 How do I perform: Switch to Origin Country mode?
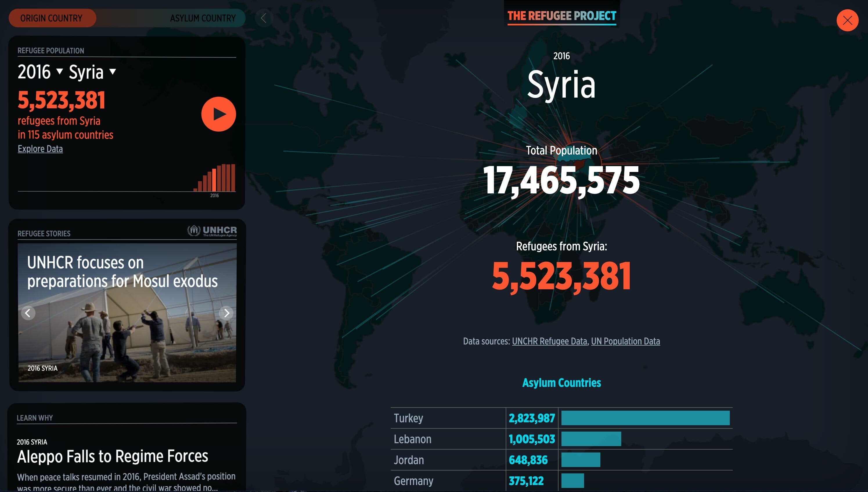[51, 18]
